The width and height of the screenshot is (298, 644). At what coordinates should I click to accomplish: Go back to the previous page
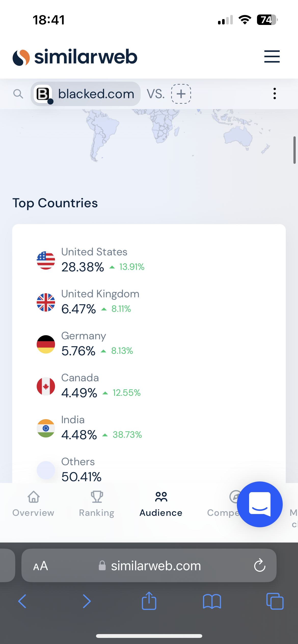22,601
